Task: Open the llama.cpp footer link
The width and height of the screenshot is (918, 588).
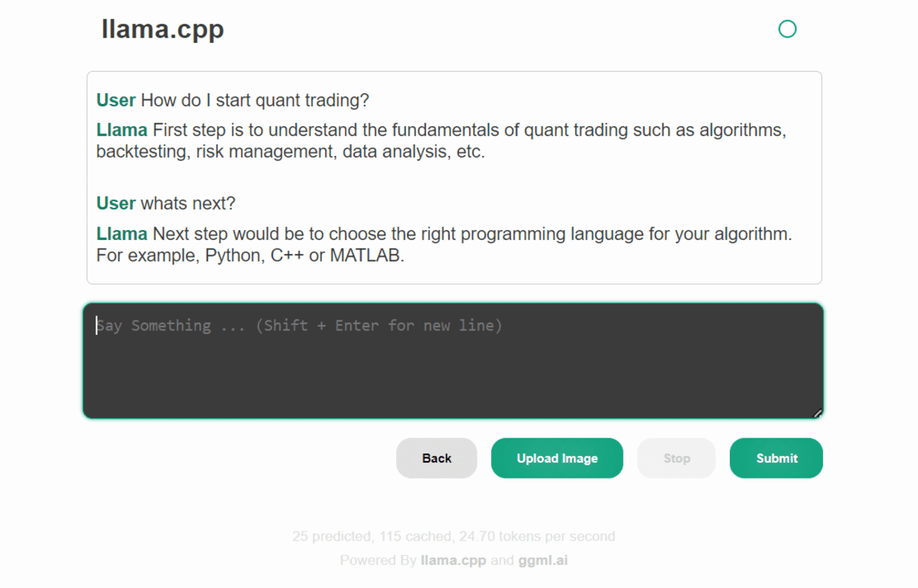Action: click(453, 560)
